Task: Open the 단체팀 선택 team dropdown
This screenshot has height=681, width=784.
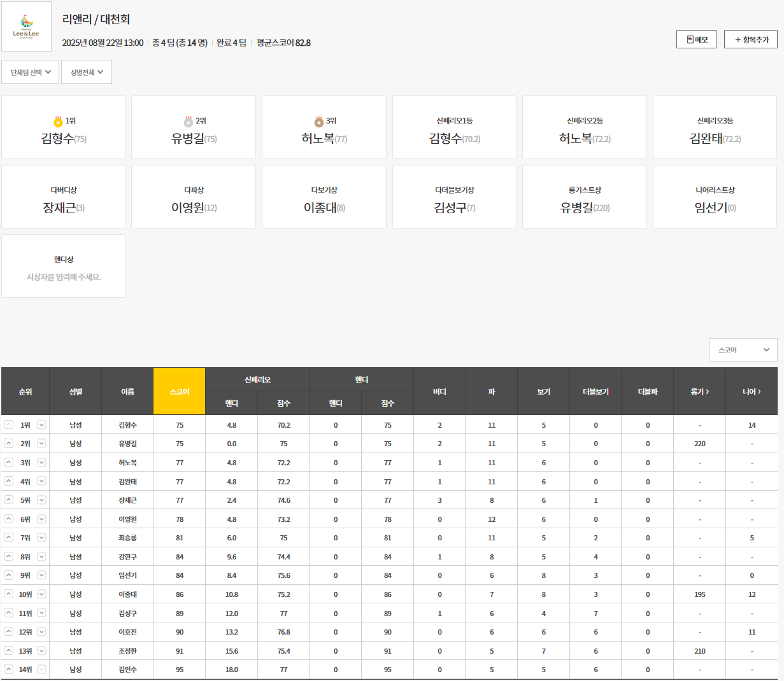Action: click(30, 72)
